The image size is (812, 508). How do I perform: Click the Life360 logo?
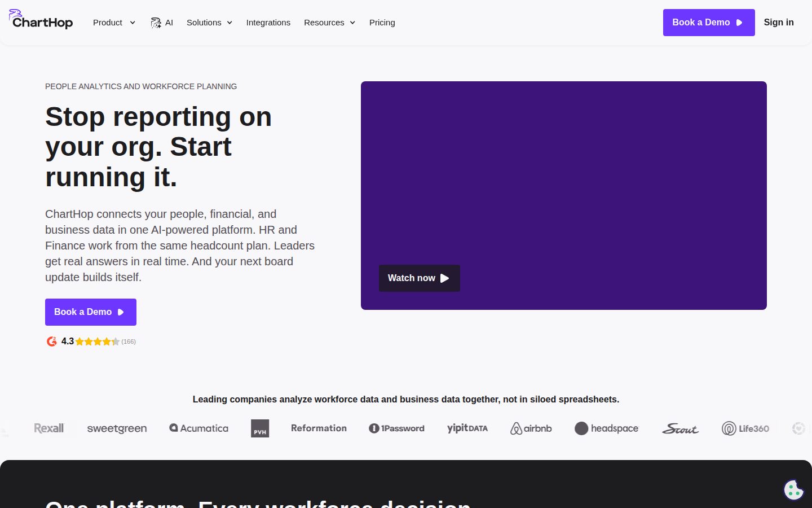[x=745, y=428]
